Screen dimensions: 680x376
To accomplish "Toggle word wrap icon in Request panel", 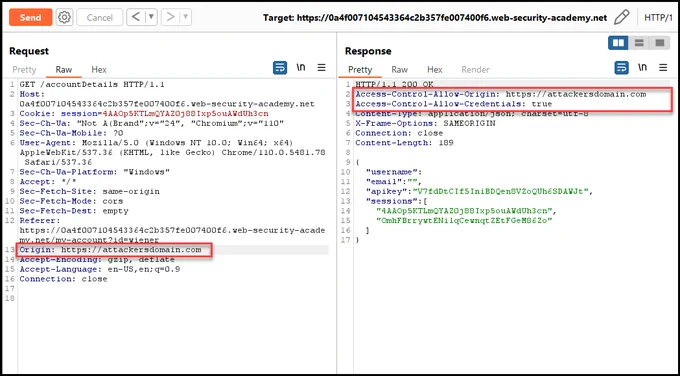I will tap(280, 68).
